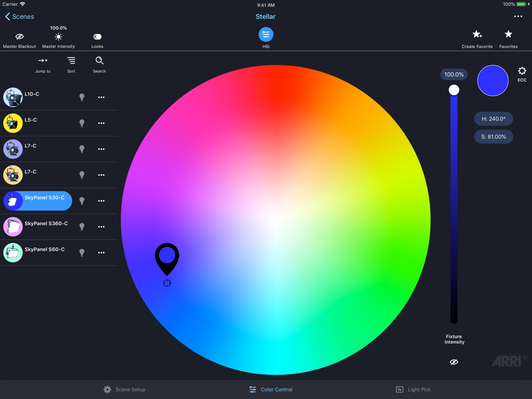Switch to the Light Plot tab
Screen dimensions: 532x399
413,389
